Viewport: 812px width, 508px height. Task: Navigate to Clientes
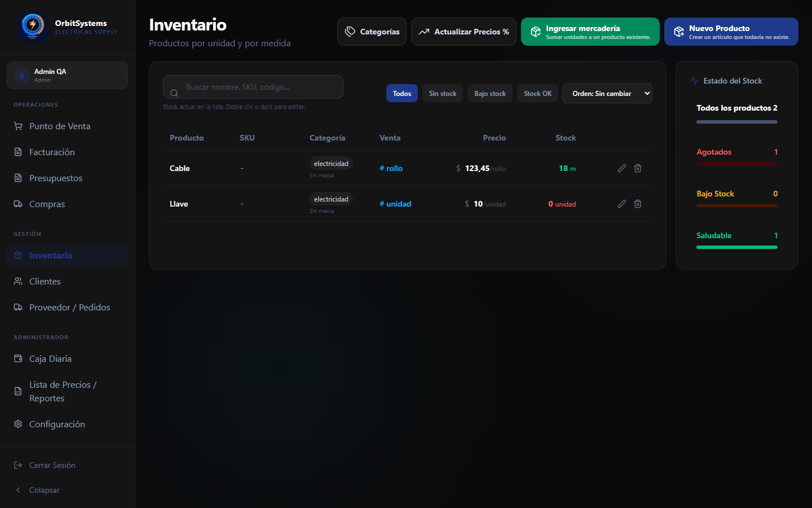coord(68,281)
